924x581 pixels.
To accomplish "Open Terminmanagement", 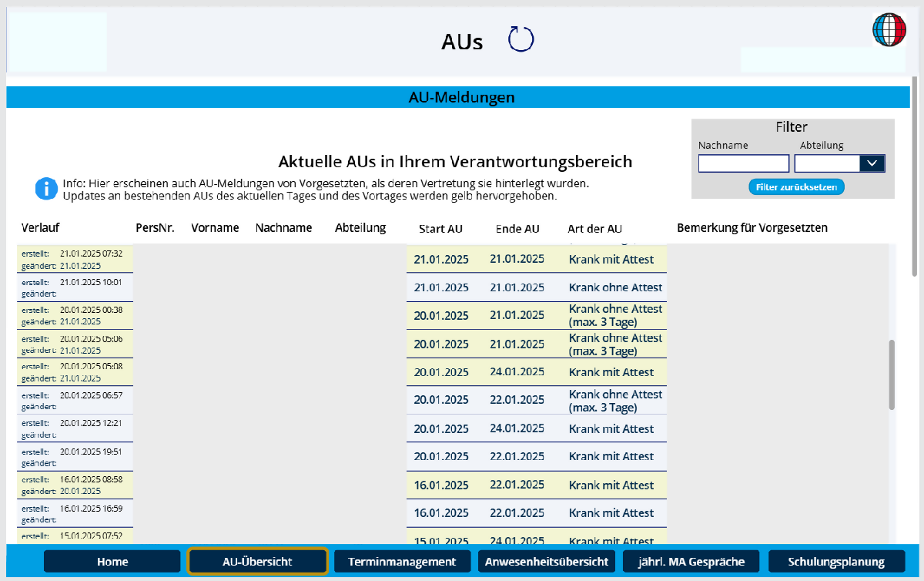I will 402,562.
